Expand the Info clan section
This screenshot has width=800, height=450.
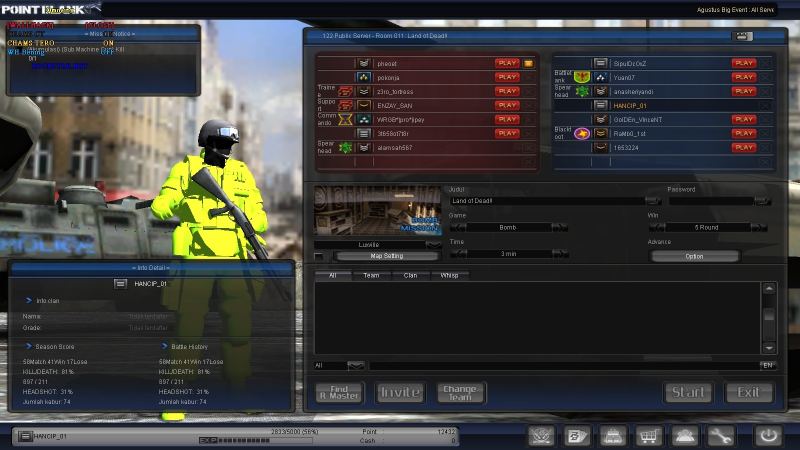pyautogui.click(x=29, y=301)
